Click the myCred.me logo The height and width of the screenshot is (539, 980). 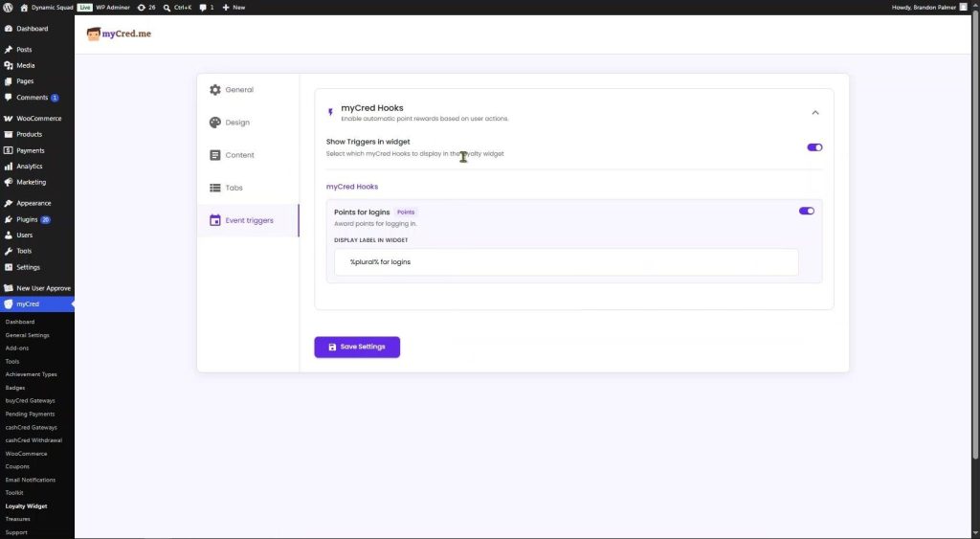pos(119,34)
